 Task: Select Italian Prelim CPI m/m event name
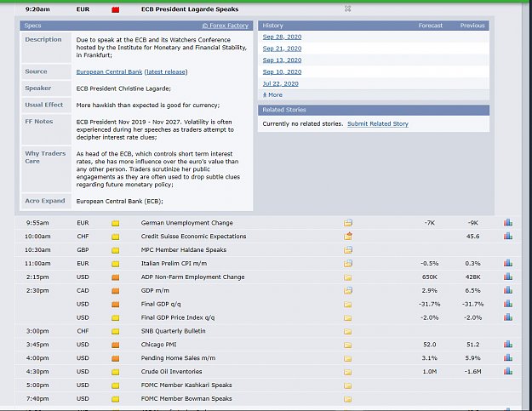point(174,264)
